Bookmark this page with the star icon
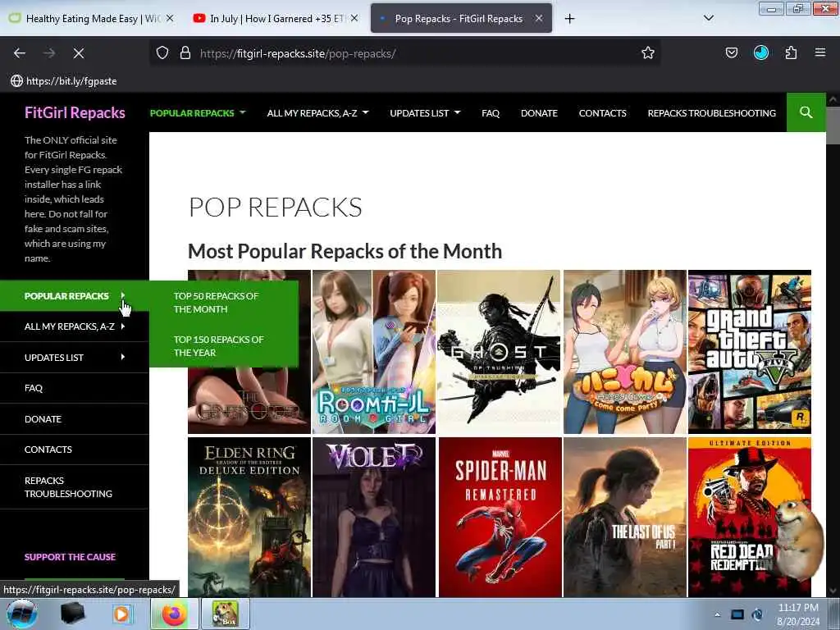Viewport: 840px width, 630px height. [648, 53]
